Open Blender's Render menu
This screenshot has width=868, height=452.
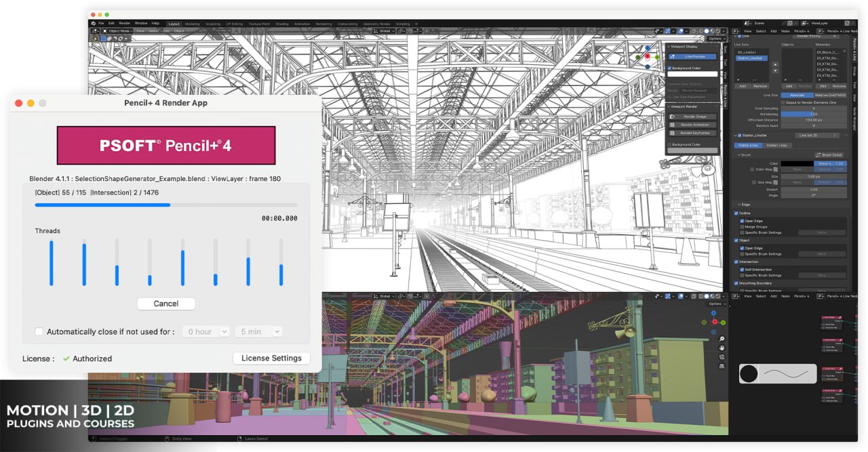[125, 23]
